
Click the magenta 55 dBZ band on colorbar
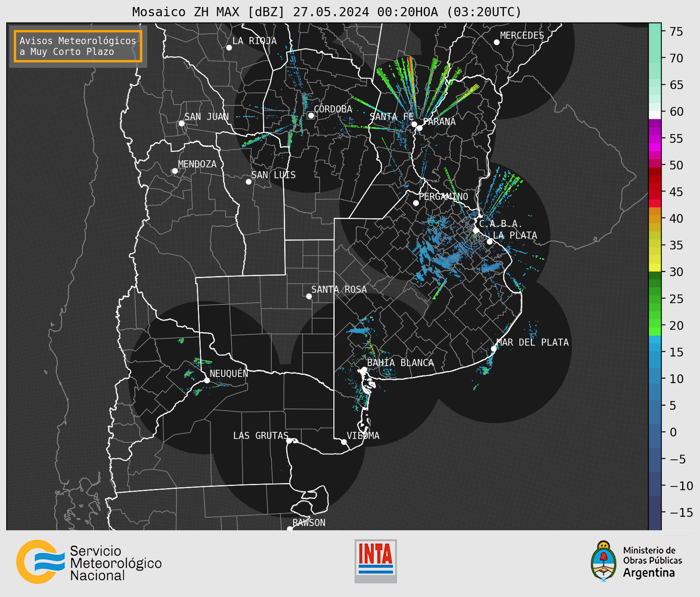(654, 139)
